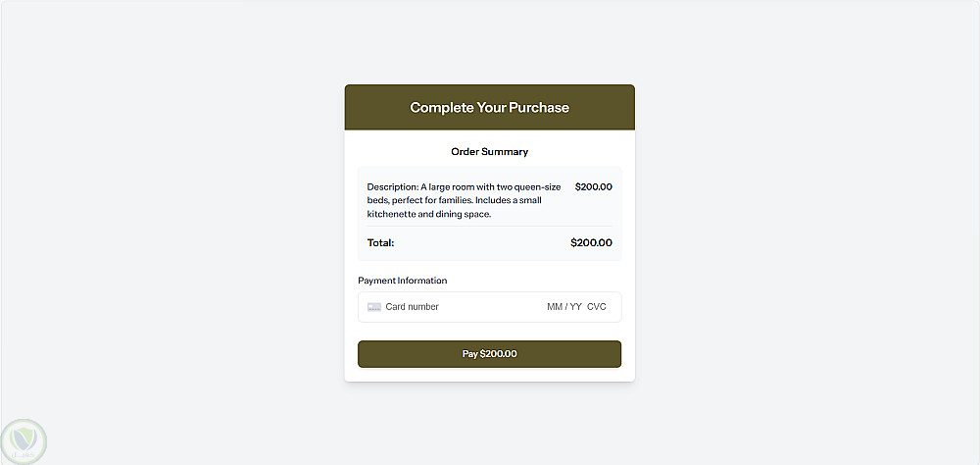
Task: Click the Complete Your Purchase heading
Action: pyautogui.click(x=489, y=108)
